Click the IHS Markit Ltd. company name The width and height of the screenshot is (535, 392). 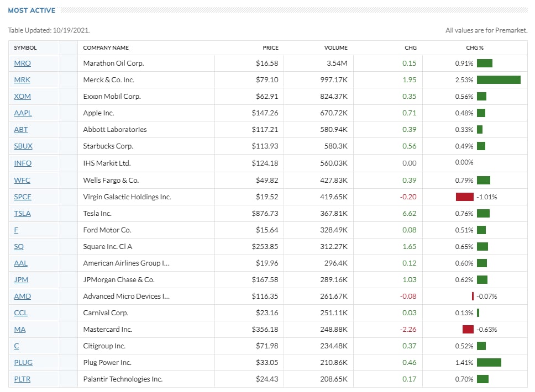tap(107, 163)
